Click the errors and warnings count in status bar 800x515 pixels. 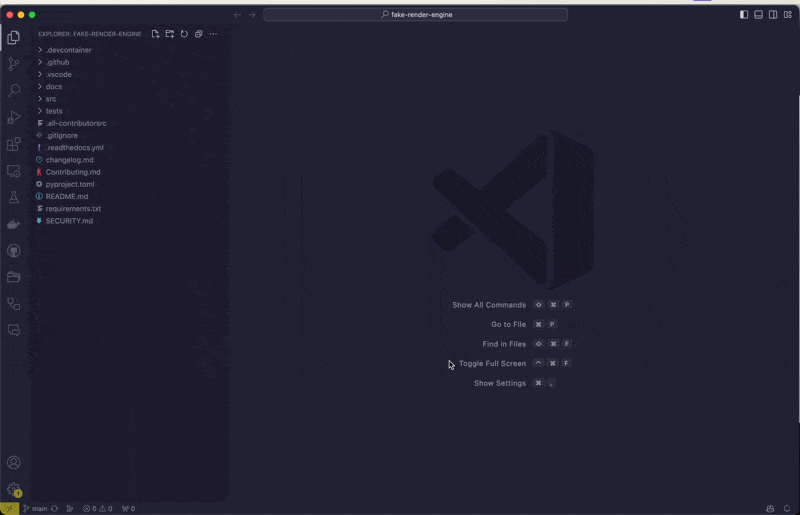coord(97,508)
